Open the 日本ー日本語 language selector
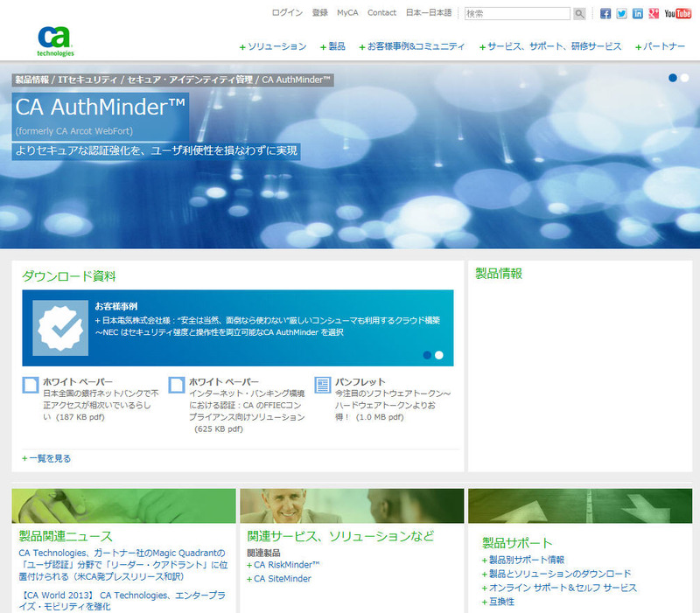The image size is (700, 613). coord(429,13)
